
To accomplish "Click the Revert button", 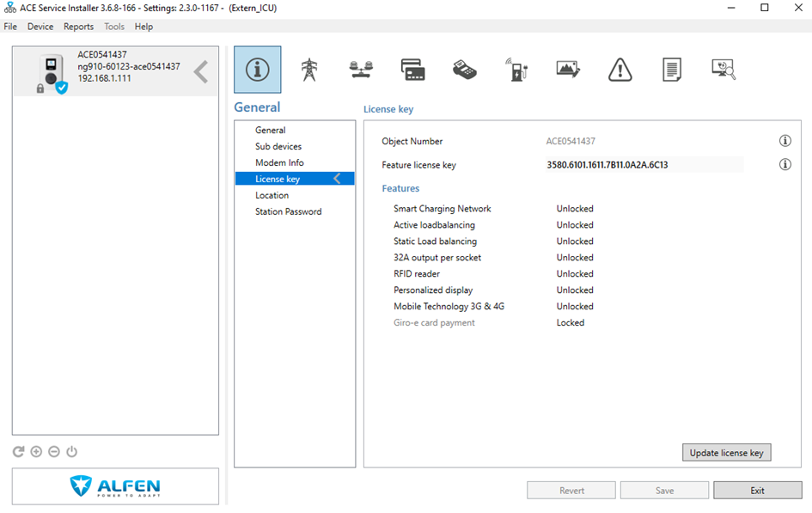I will point(571,491).
